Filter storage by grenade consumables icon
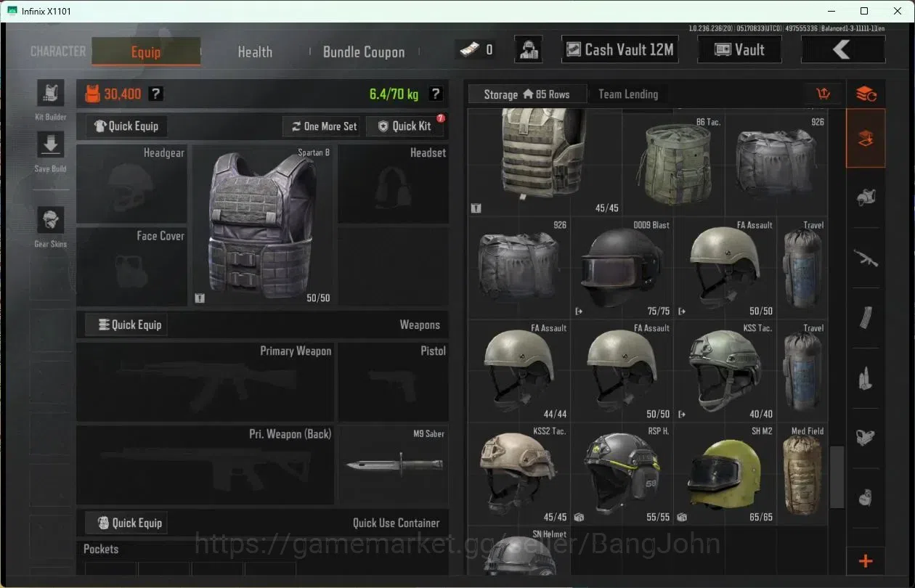Image resolution: width=915 pixels, height=588 pixels. click(x=866, y=497)
